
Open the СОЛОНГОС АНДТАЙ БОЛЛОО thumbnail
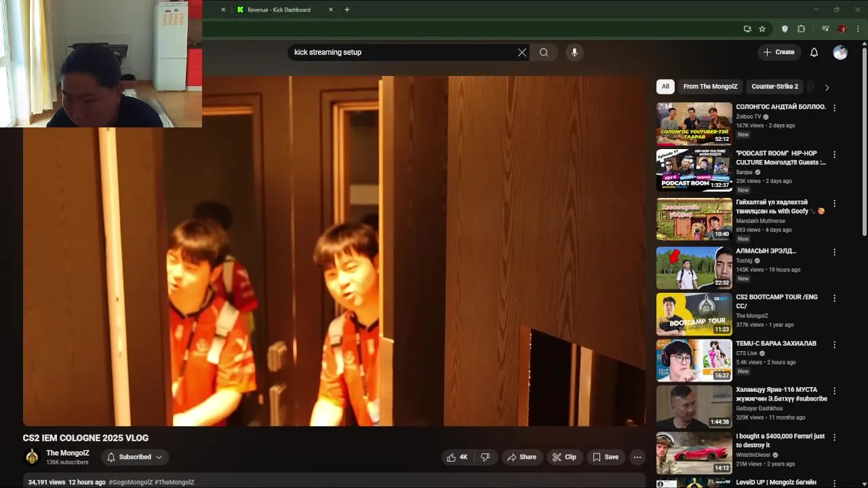694,123
